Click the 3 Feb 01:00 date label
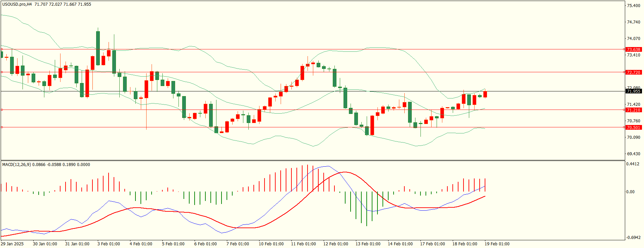This screenshot has height=248, width=644. [109, 244]
